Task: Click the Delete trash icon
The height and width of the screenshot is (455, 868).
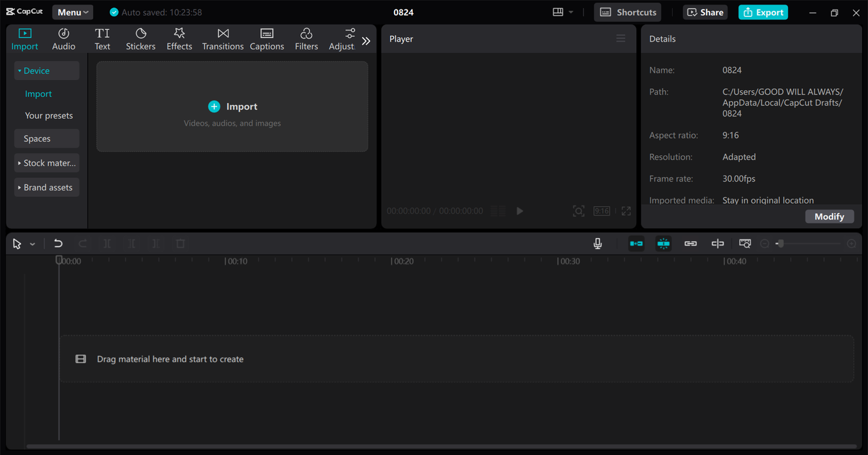Action: pyautogui.click(x=180, y=243)
